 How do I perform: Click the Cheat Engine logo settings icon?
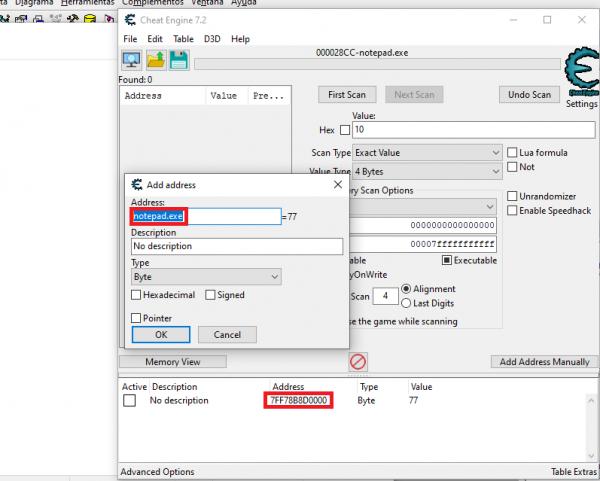(580, 73)
